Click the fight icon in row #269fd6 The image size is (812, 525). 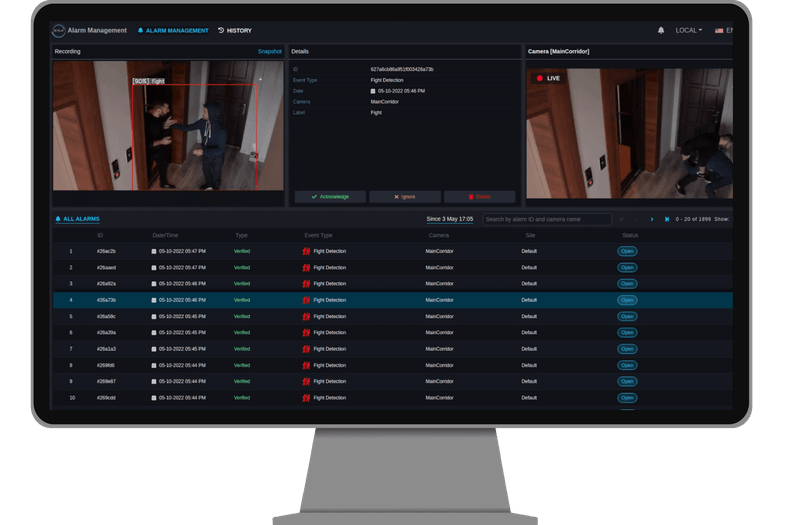(306, 366)
